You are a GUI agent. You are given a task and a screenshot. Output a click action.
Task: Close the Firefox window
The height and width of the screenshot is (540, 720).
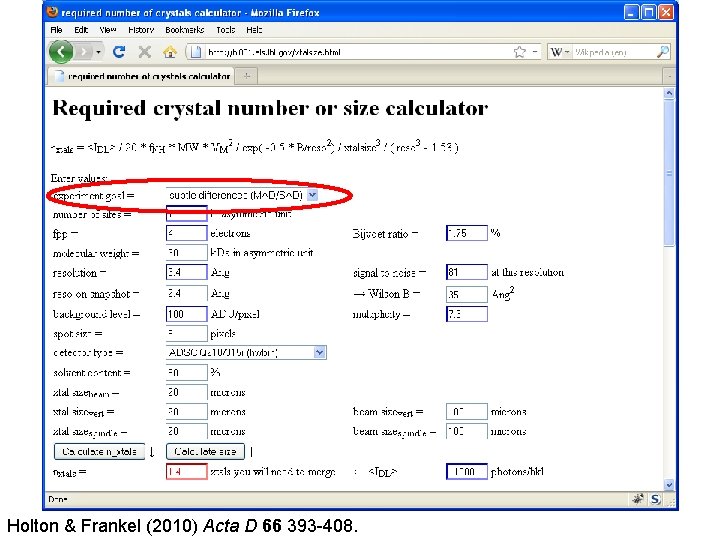(665, 12)
